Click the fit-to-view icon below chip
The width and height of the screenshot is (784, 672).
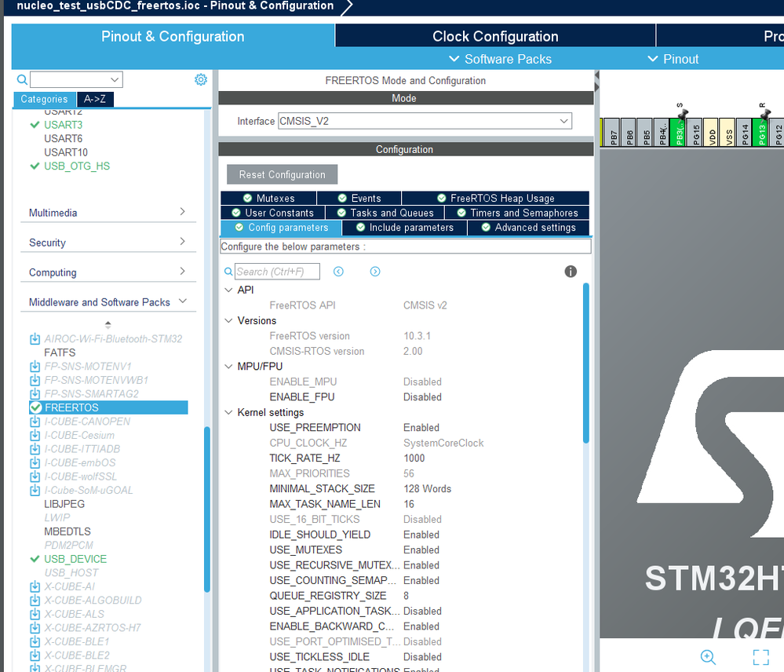tap(761, 656)
